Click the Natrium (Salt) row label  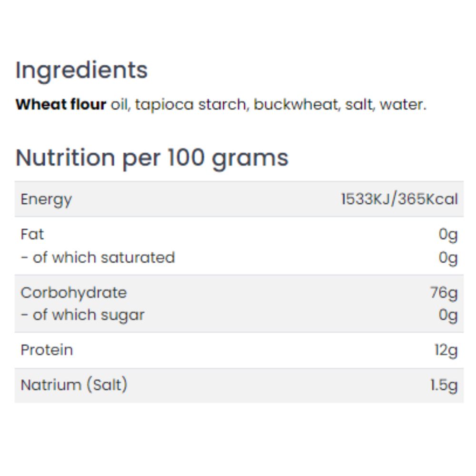point(74,385)
